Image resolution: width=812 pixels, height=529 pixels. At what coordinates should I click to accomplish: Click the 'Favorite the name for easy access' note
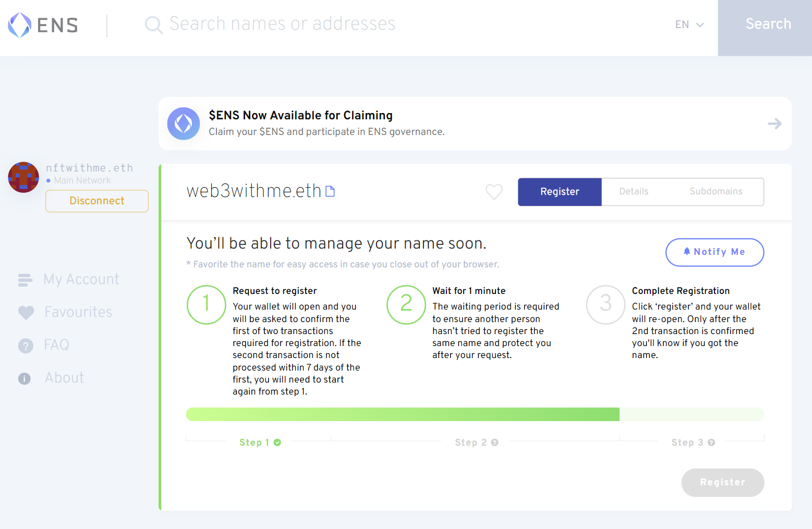coord(343,264)
